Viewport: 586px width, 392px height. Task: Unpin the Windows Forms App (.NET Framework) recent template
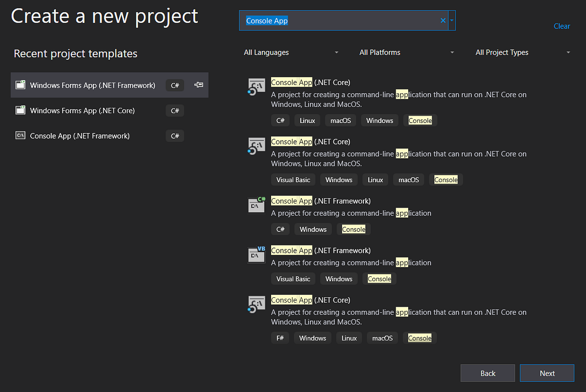pyautogui.click(x=198, y=84)
